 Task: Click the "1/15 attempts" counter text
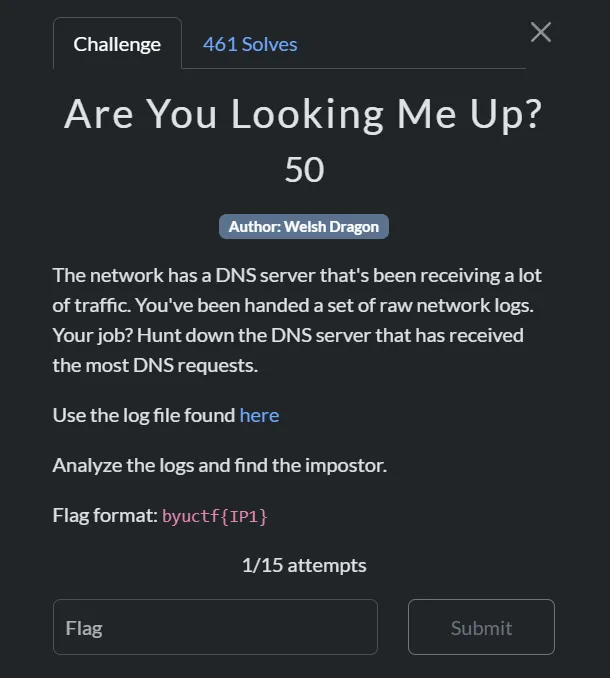click(x=304, y=565)
